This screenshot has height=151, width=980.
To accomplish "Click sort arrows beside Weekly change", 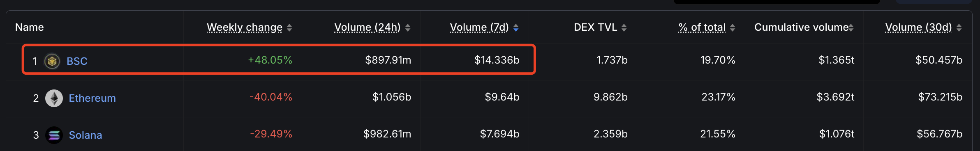I will pyautogui.click(x=289, y=27).
